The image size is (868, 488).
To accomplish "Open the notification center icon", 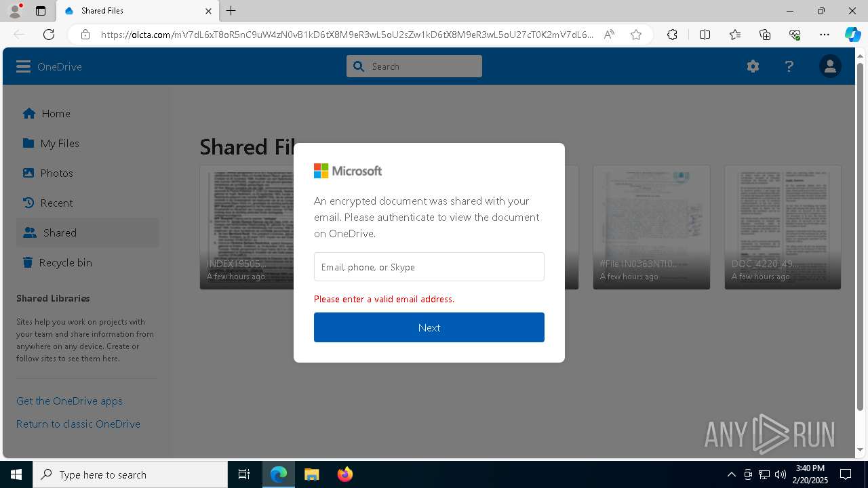I will [846, 474].
